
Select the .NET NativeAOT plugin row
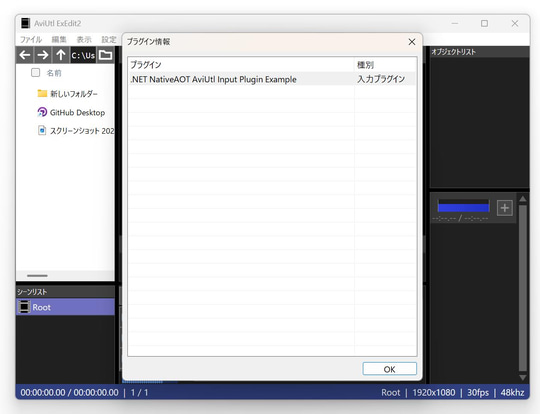(x=272, y=79)
